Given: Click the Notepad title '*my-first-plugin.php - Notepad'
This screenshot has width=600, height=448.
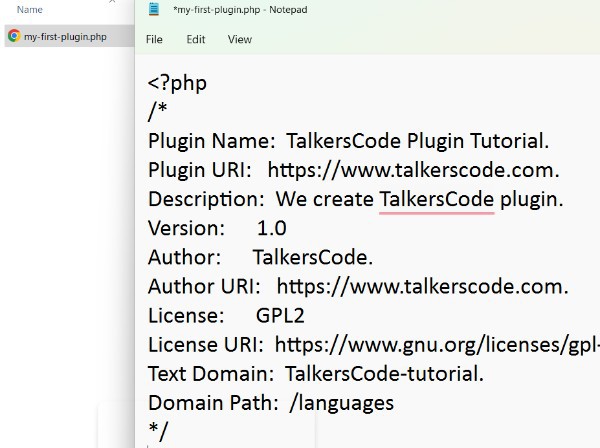Looking at the screenshot, I should pyautogui.click(x=240, y=10).
